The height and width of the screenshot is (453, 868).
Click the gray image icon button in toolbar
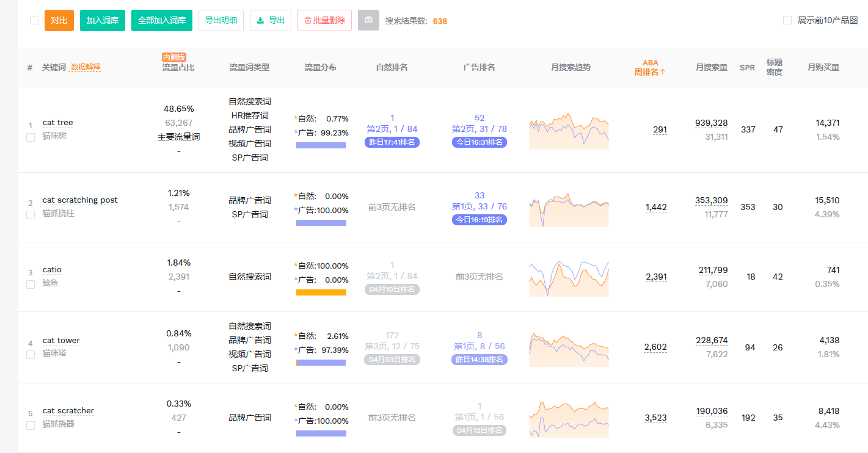(368, 20)
